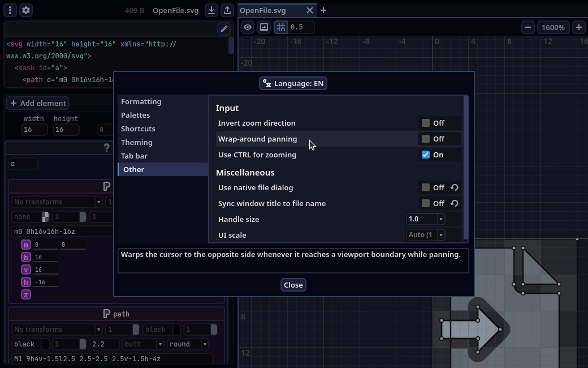The image size is (588, 368).
Task: Select the Other settings tab
Action: 163,169
